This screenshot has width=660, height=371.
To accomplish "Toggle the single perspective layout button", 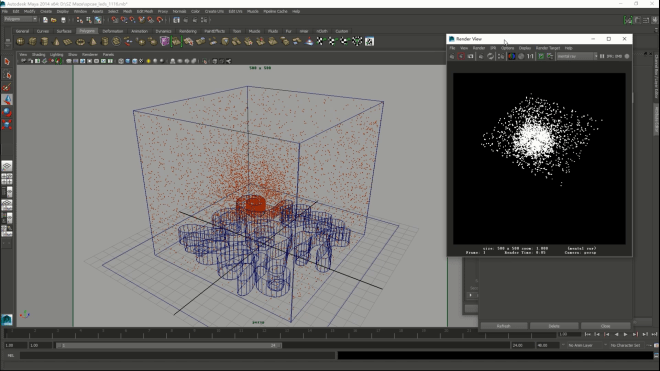I will point(7,165).
